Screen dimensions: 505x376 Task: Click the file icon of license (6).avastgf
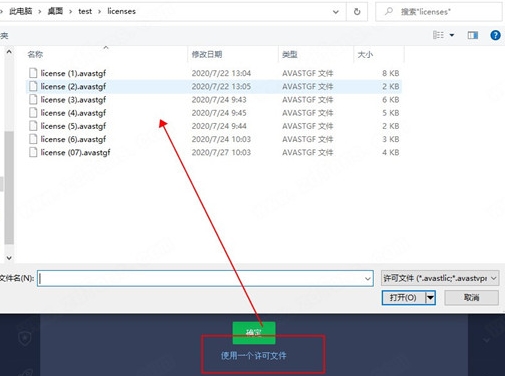(33, 139)
